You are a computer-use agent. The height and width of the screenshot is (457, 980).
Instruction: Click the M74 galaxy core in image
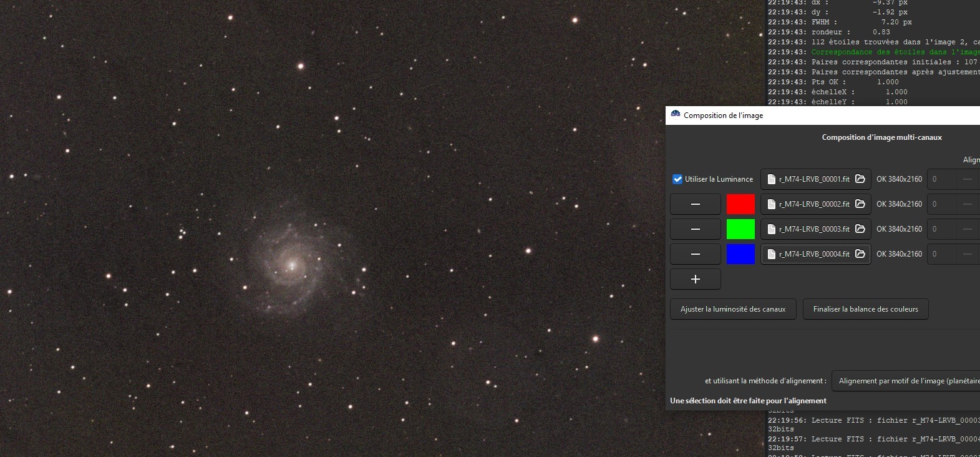click(291, 265)
